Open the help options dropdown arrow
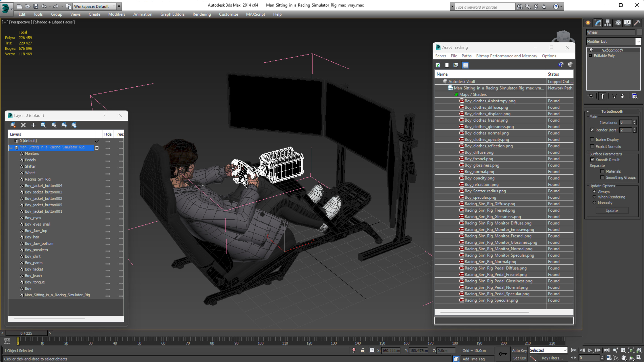644x362 pixels. click(561, 7)
